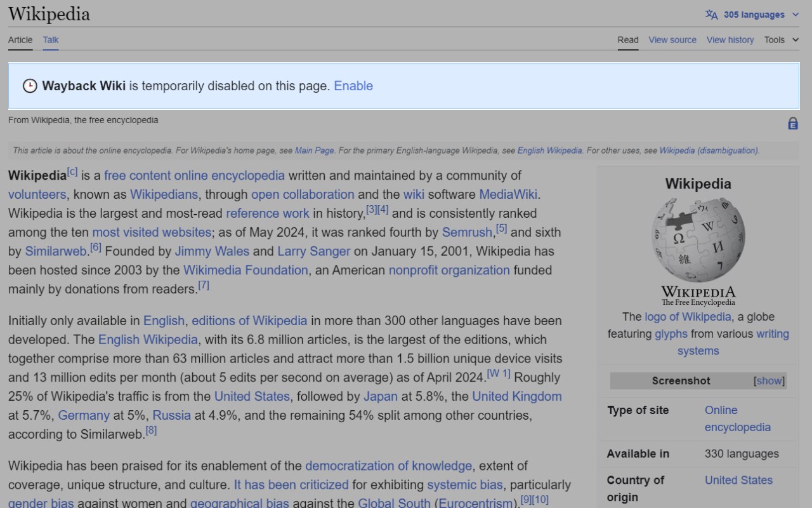Open the open collaboration link

303,194
